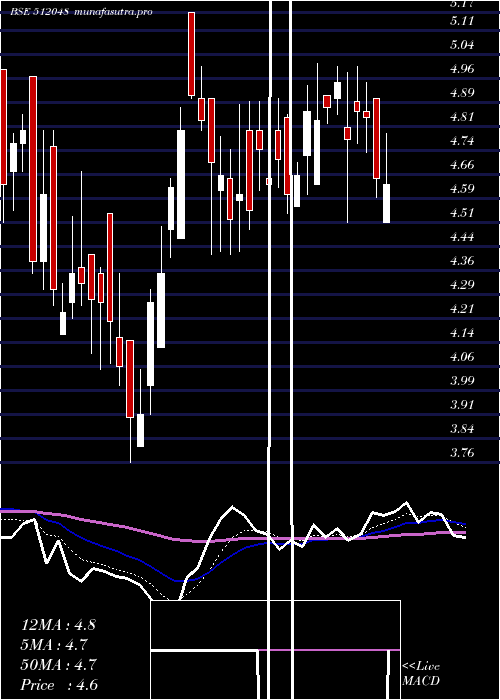
Task: Click the <<Live MACD label
Action: pyautogui.click(x=421, y=674)
